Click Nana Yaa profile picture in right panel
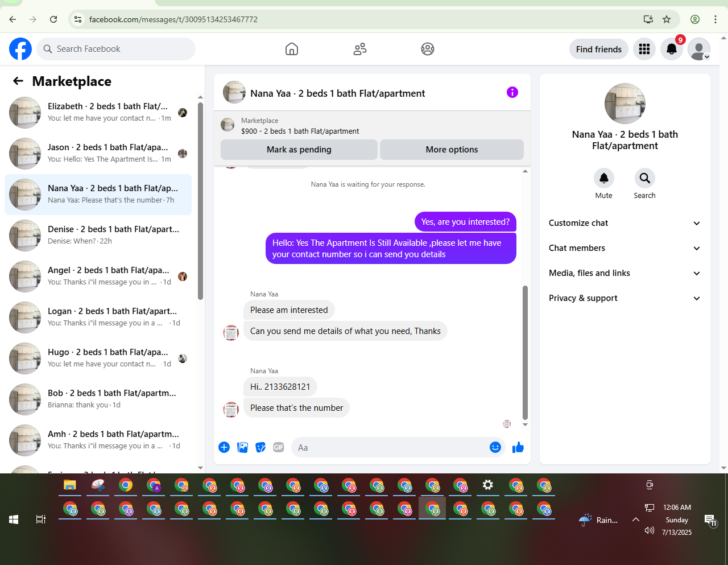Image resolution: width=728 pixels, height=565 pixels. point(625,104)
